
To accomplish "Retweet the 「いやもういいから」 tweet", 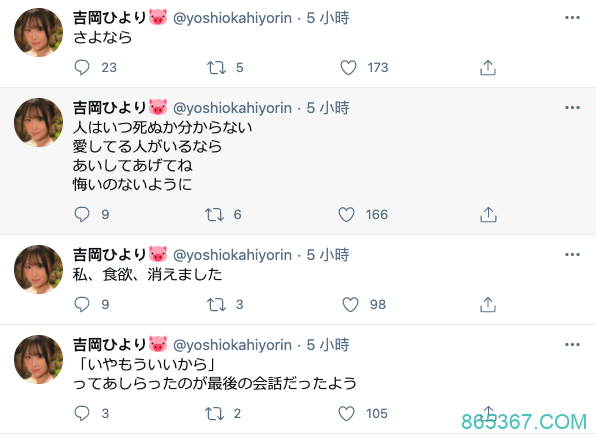I will [x=214, y=413].
